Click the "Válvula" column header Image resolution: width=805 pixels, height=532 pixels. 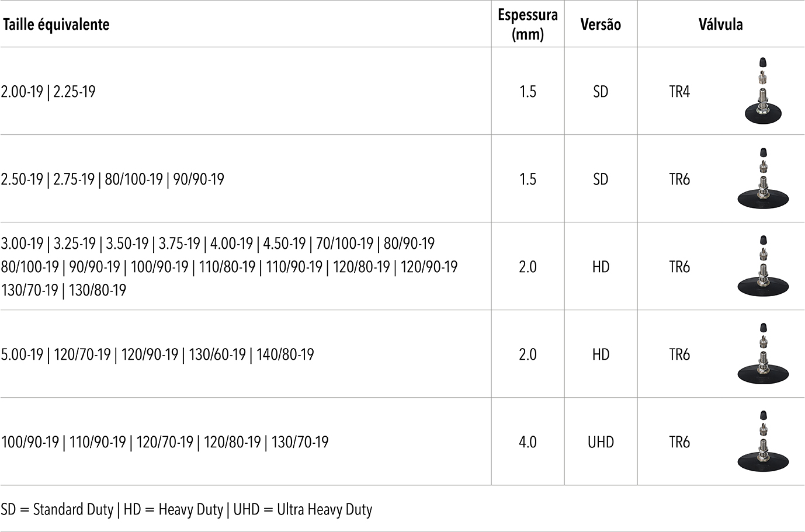[x=720, y=25]
